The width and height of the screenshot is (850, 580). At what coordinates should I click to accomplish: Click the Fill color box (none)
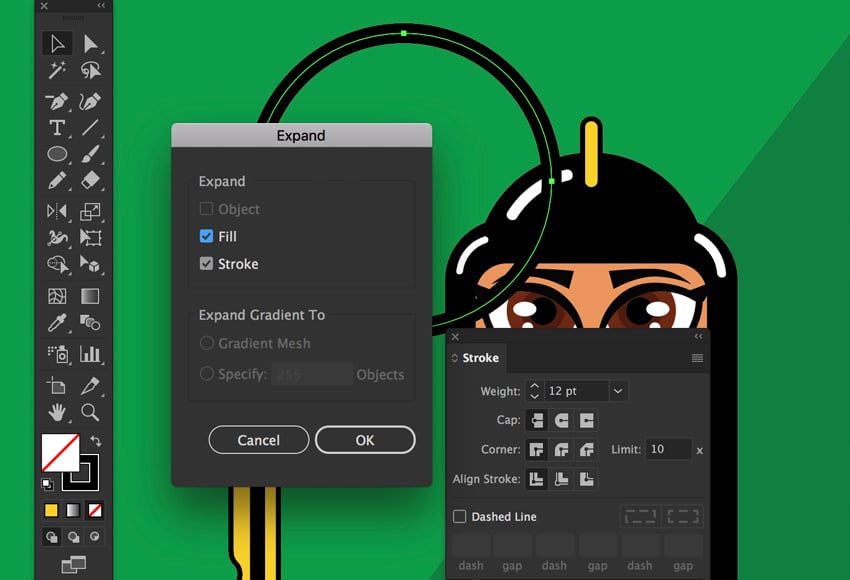pos(60,453)
